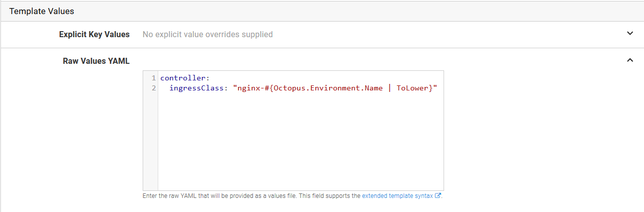This screenshot has width=644, height=212.
Task: Click the Explicit Key Values label
Action: pyautogui.click(x=94, y=35)
